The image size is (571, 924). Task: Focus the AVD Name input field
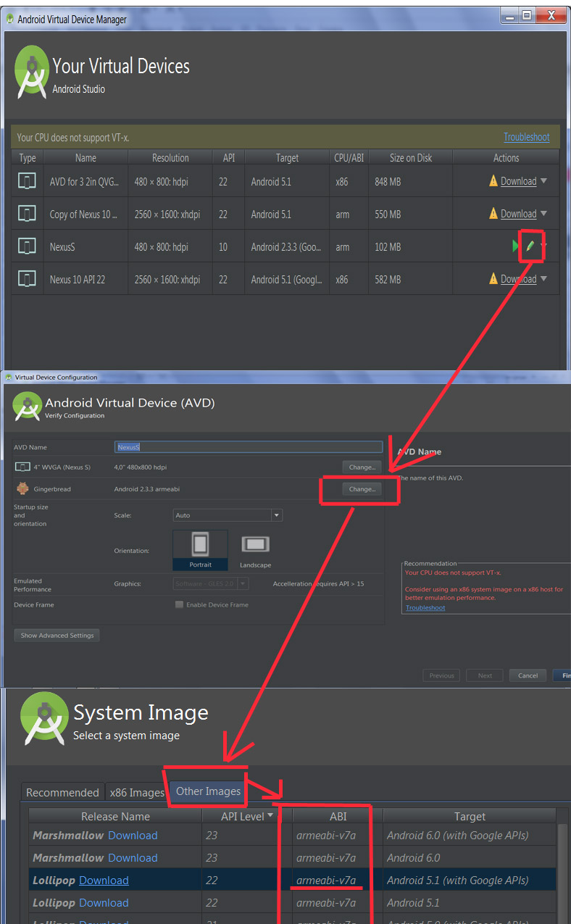pyautogui.click(x=248, y=447)
